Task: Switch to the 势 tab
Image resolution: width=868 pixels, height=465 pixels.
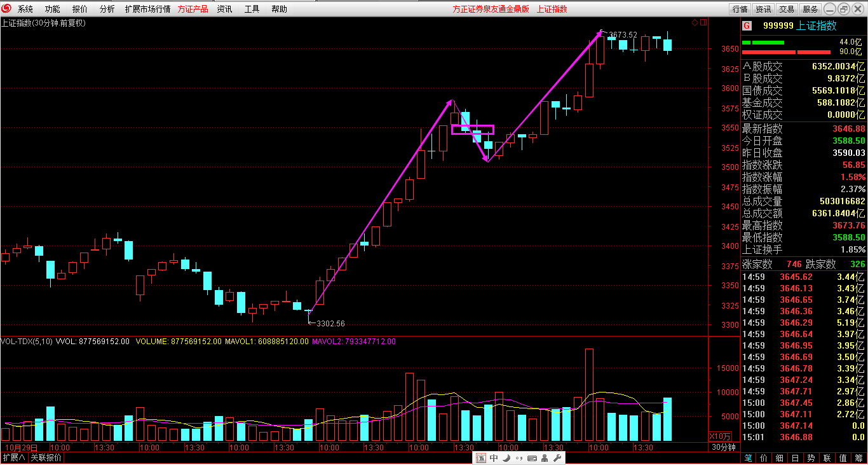Action: [x=811, y=458]
